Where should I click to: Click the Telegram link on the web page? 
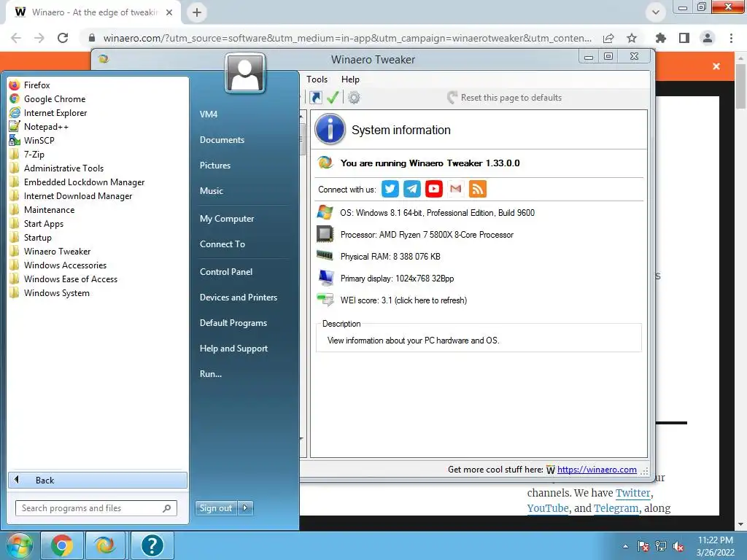click(616, 508)
